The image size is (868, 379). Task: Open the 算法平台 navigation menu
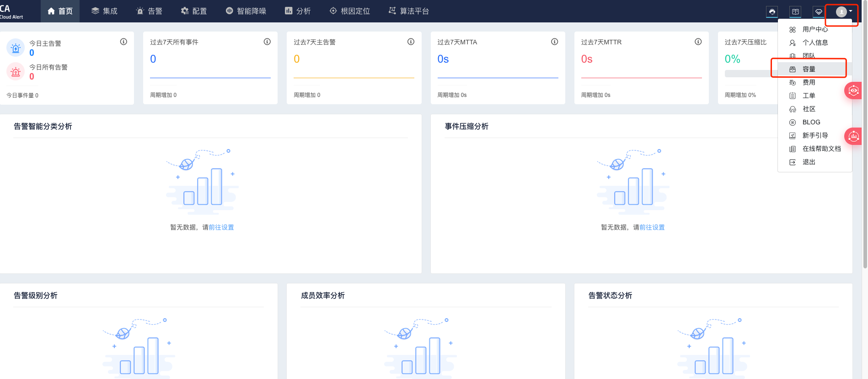tap(409, 11)
